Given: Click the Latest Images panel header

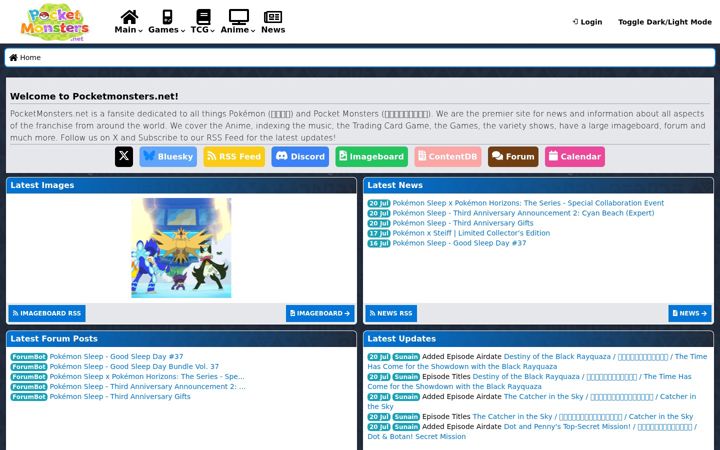Looking at the screenshot, I should (x=181, y=186).
